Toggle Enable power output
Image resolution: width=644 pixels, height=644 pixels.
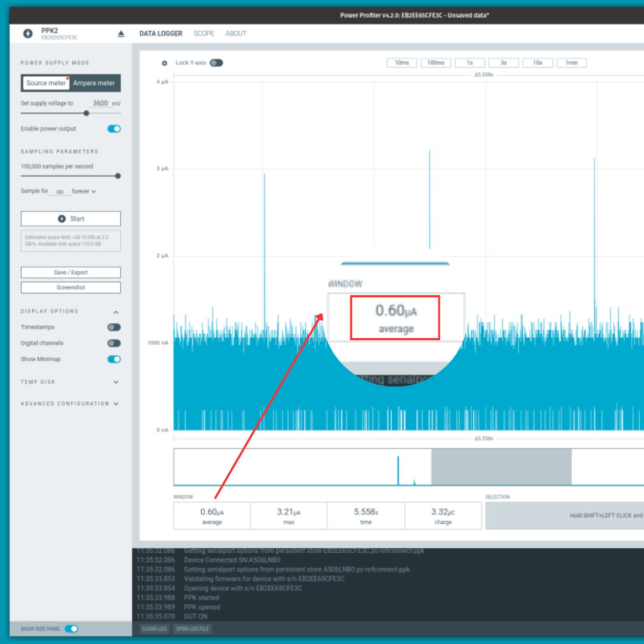pos(114,129)
